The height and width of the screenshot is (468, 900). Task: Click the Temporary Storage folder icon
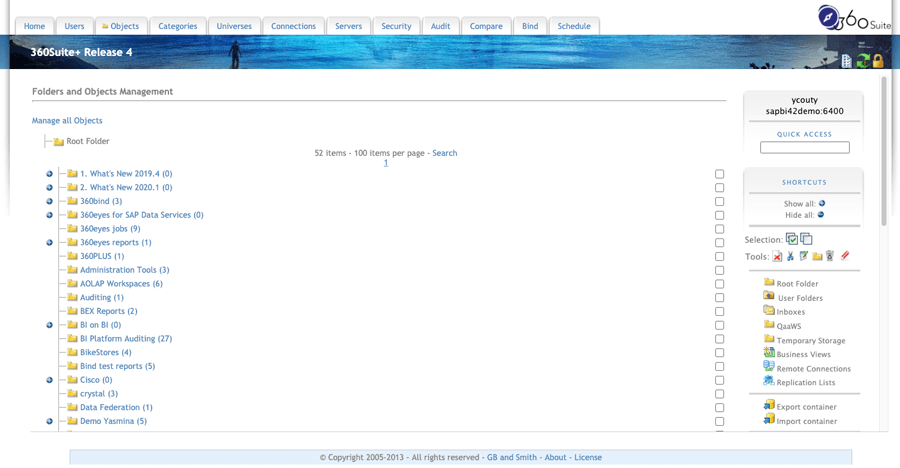[x=769, y=339]
